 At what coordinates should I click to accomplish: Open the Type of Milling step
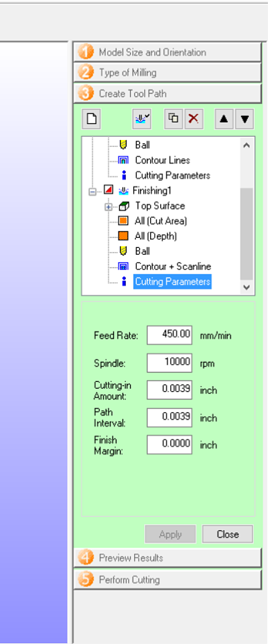click(167, 72)
